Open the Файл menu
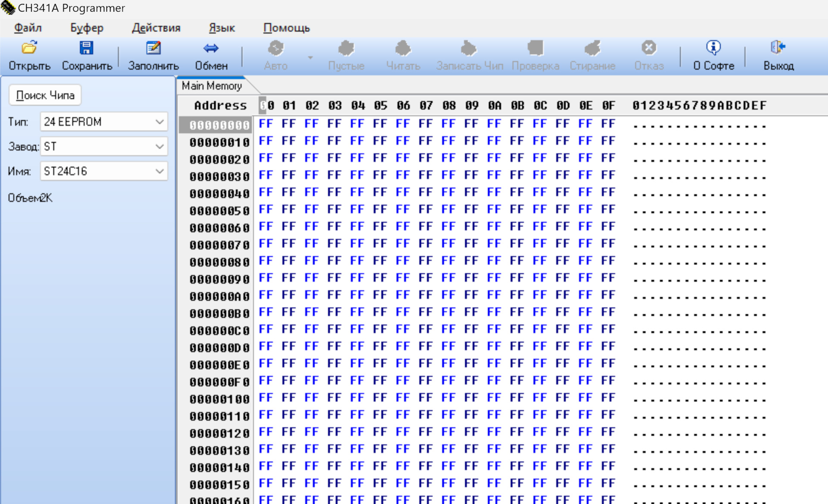The height and width of the screenshot is (504, 828). 28,28
